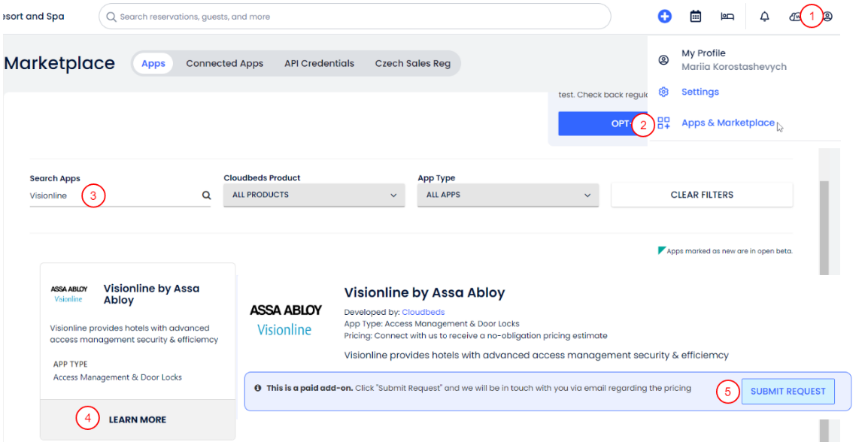Click the Visionline by Assa Abloy detail heading
Screen dimensions: 868x442
[424, 292]
